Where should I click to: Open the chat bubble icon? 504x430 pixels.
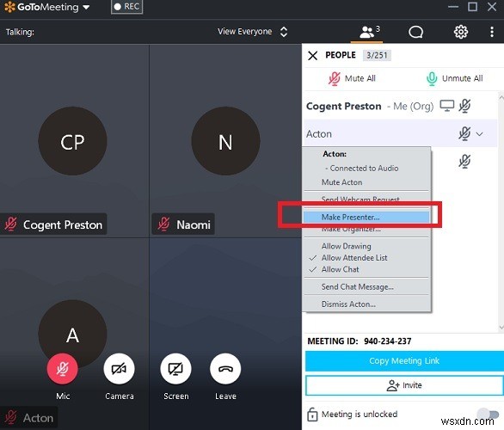click(x=415, y=32)
